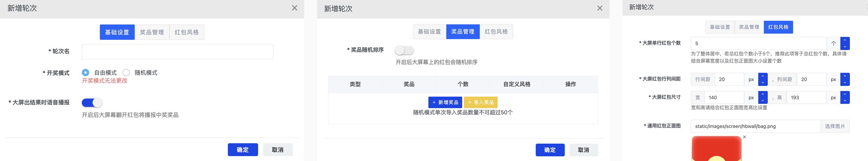Viewport: 868px width, 161px height.
Task: Switch to 红包风格 tab in middle dialog
Action: [496, 32]
